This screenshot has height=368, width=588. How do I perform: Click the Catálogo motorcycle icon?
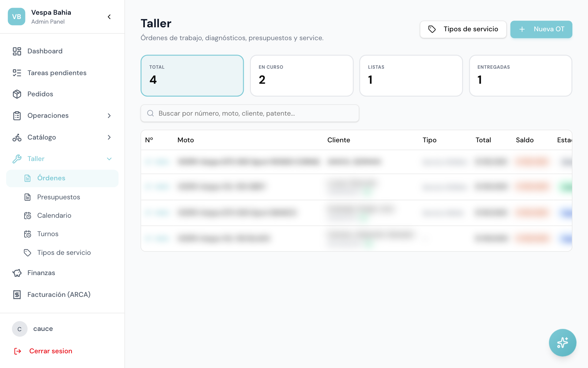pos(17,137)
